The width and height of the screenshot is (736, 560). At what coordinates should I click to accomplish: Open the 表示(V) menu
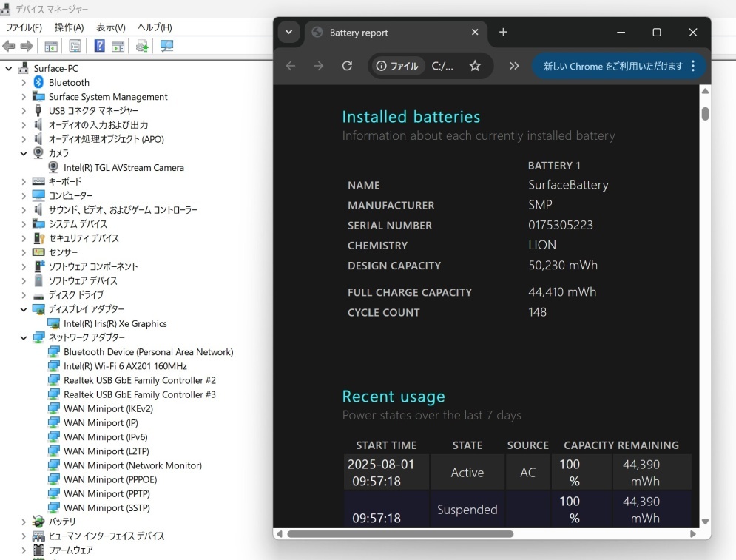pos(110,27)
